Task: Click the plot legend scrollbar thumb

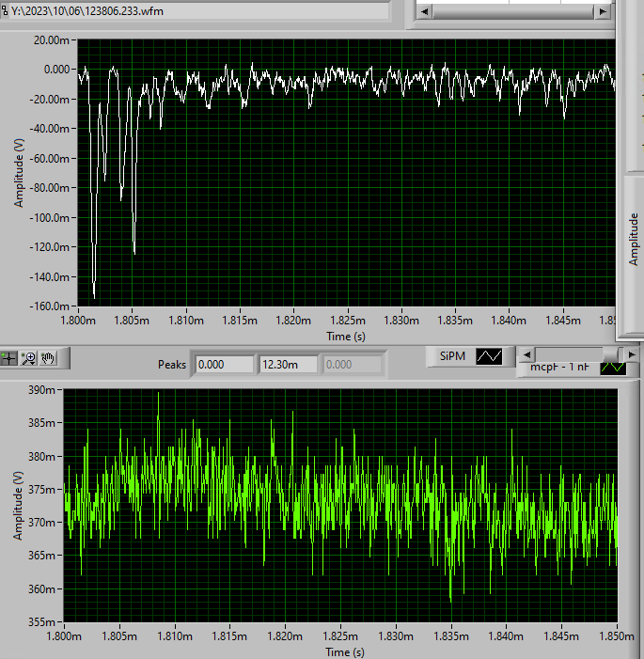Action: click(610, 354)
